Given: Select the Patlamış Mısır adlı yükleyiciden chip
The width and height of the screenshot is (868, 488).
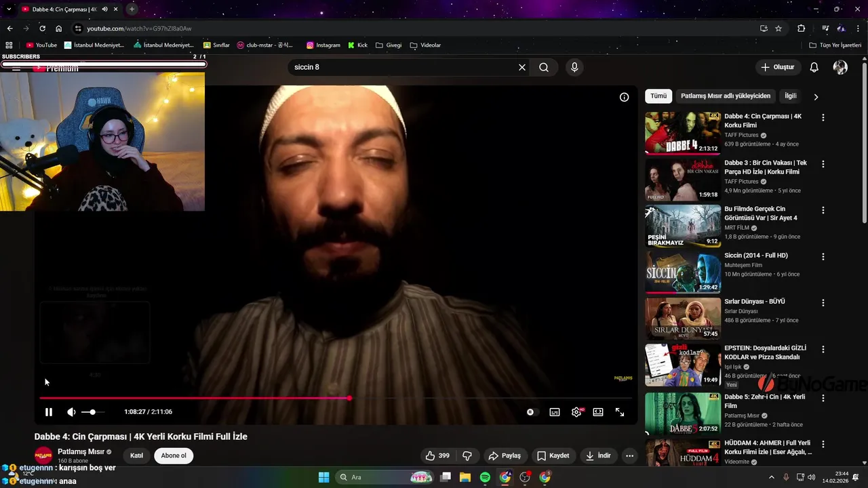Looking at the screenshot, I should [726, 96].
